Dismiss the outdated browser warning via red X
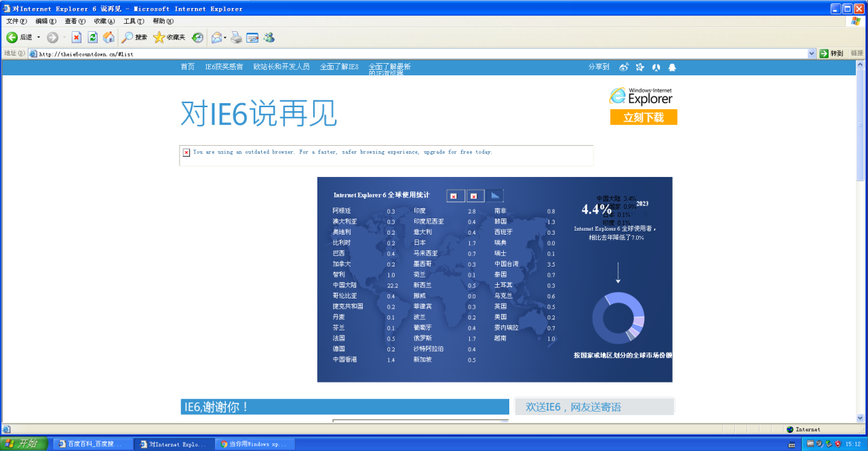This screenshot has width=868, height=451. click(186, 153)
